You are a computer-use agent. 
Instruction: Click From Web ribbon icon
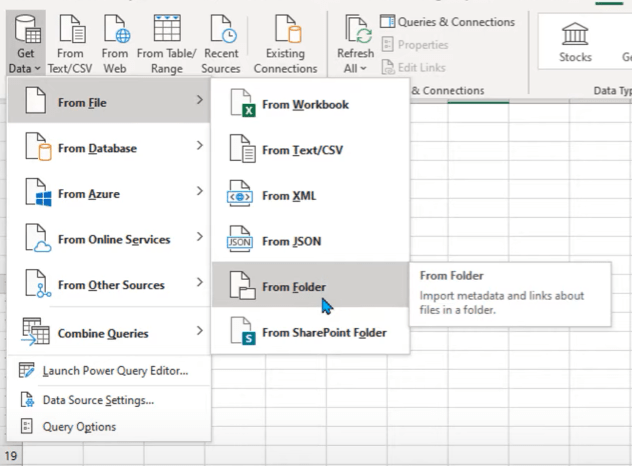[x=117, y=29]
